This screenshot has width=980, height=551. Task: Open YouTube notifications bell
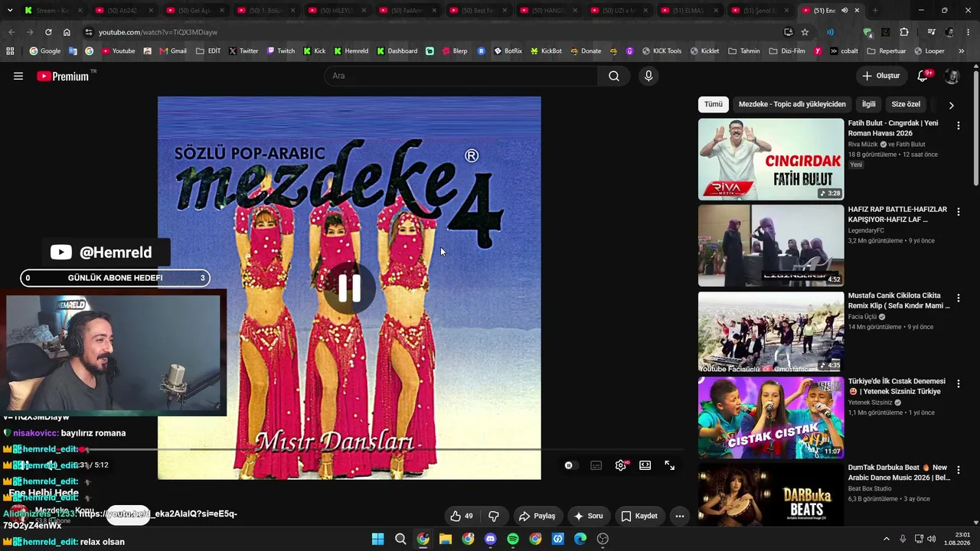coord(923,76)
